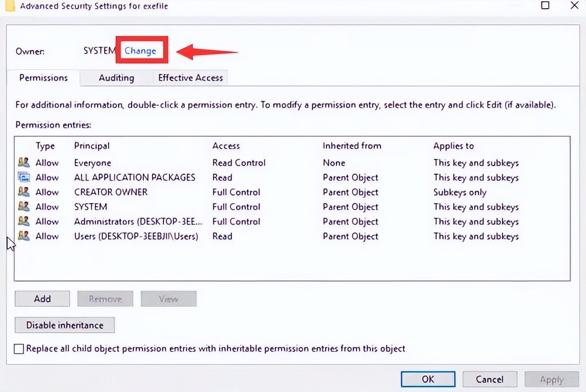586x392 pixels.
Task: Click the Change owner link
Action: coord(140,51)
